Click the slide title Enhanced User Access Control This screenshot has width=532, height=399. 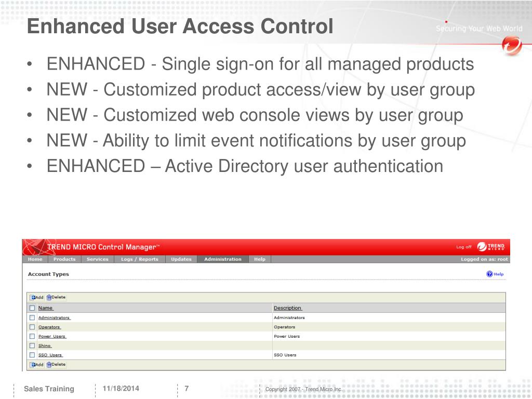point(180,26)
